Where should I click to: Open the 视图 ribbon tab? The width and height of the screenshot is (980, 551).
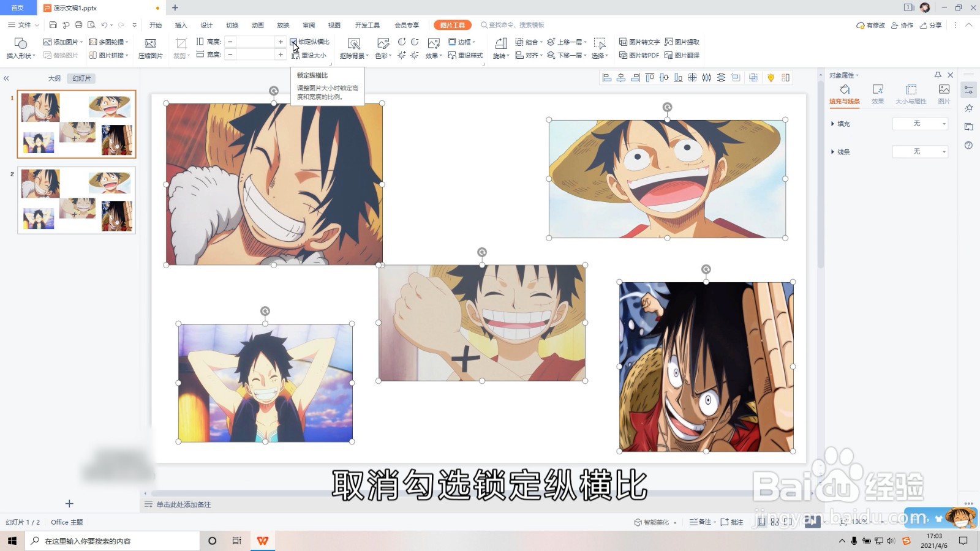click(x=334, y=25)
